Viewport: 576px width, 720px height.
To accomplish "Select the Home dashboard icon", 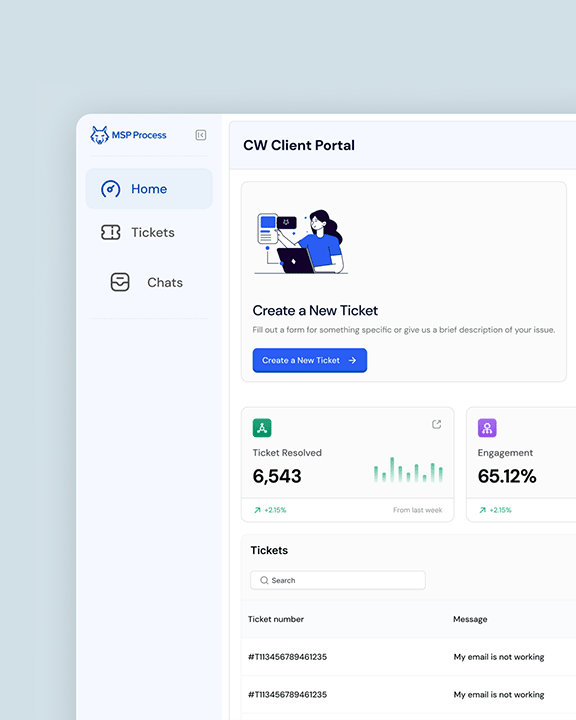I will click(x=111, y=189).
